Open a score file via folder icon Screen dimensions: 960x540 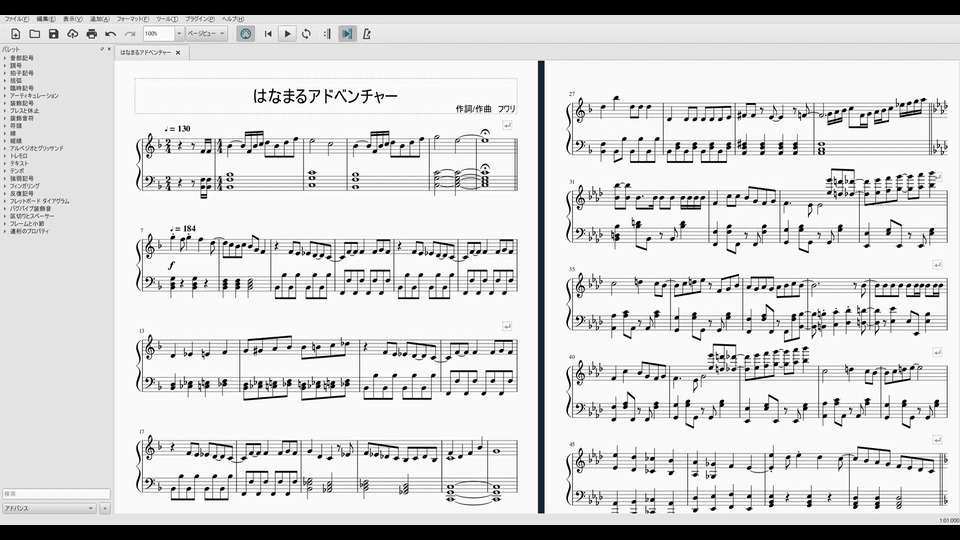click(x=35, y=34)
